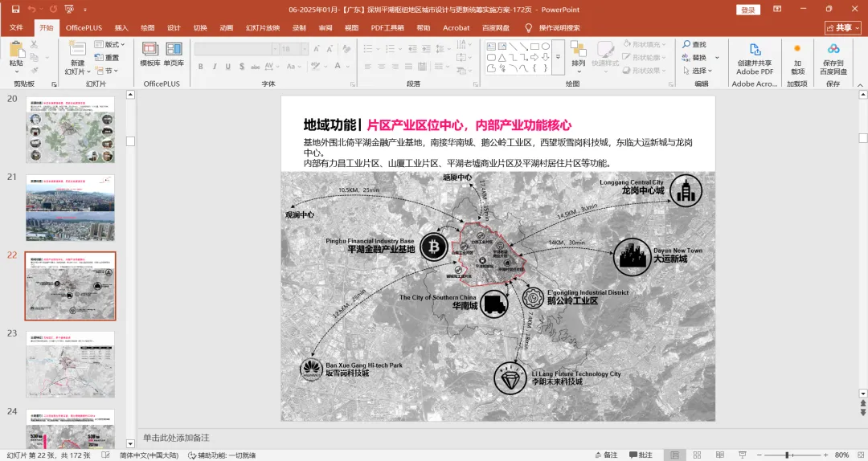Open the OfficePLUS tab
Image resolution: width=868 pixels, height=461 pixels.
pos(84,27)
